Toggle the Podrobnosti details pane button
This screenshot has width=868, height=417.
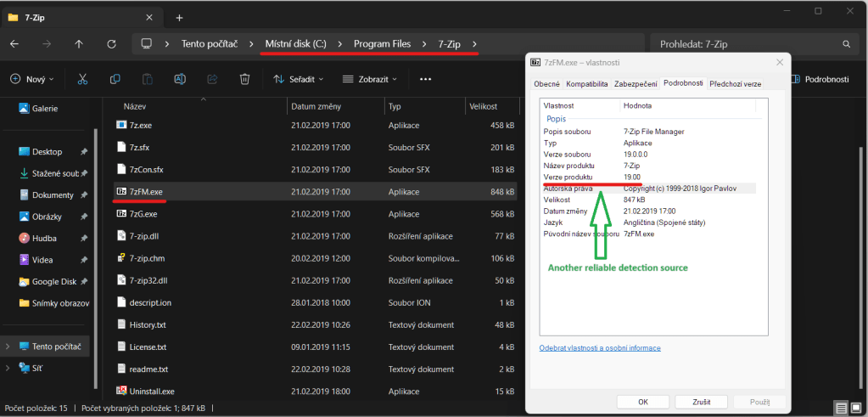coord(819,79)
